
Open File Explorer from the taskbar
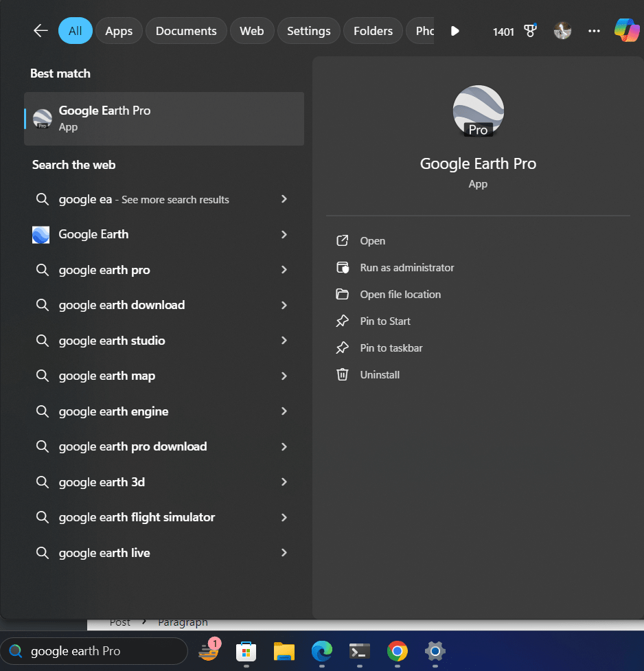coord(284,652)
